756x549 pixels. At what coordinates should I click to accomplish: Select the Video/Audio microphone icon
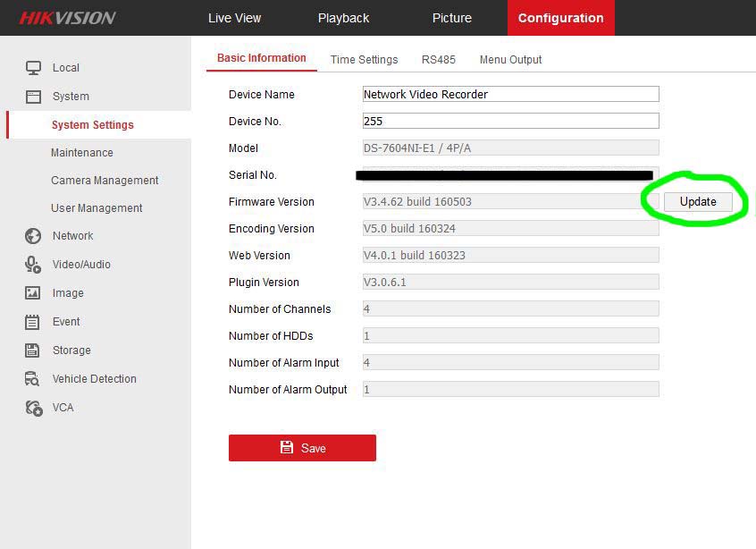(x=33, y=265)
